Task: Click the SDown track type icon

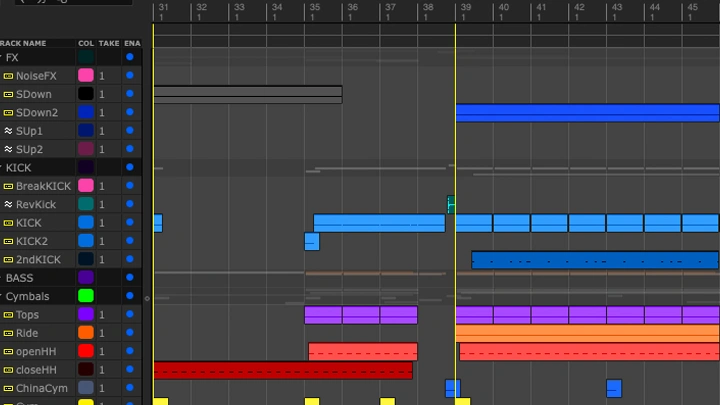Action: (8, 94)
